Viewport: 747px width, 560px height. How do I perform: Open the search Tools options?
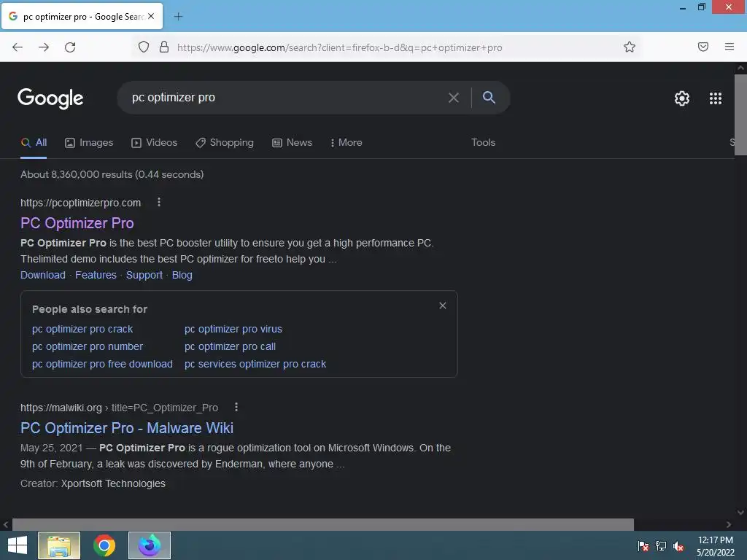(x=483, y=142)
